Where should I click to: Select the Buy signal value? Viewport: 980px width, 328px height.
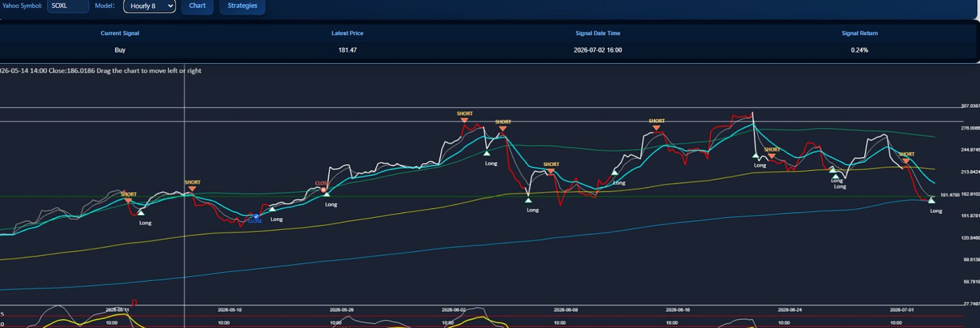pos(120,50)
